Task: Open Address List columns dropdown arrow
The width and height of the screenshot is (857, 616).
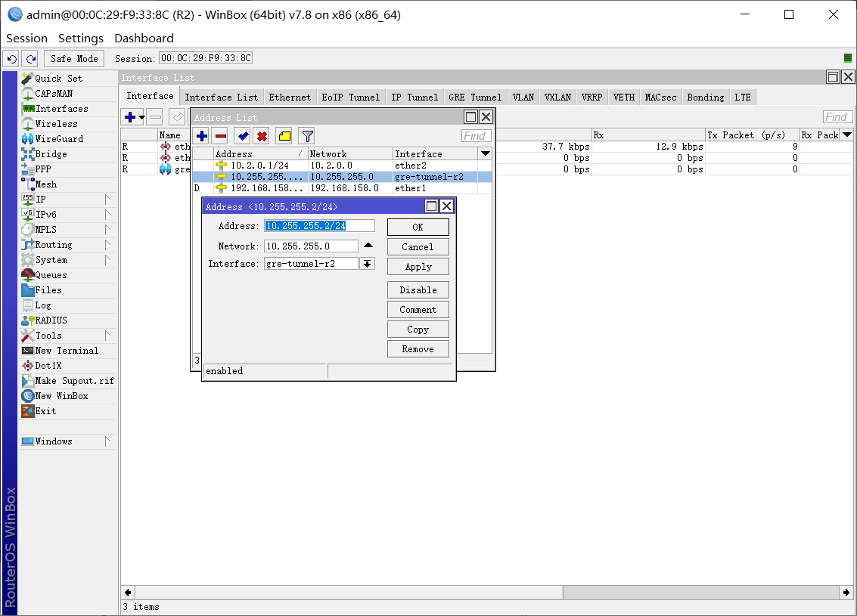Action: [485, 154]
